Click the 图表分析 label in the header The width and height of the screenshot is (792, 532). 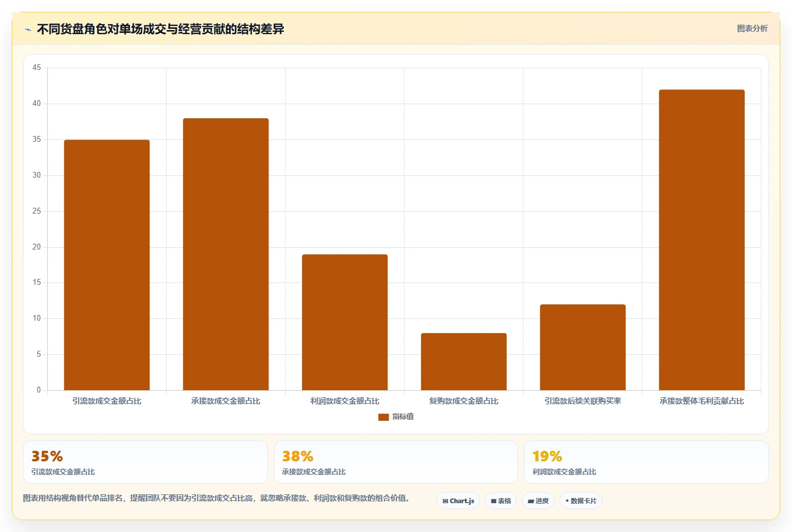tap(752, 28)
